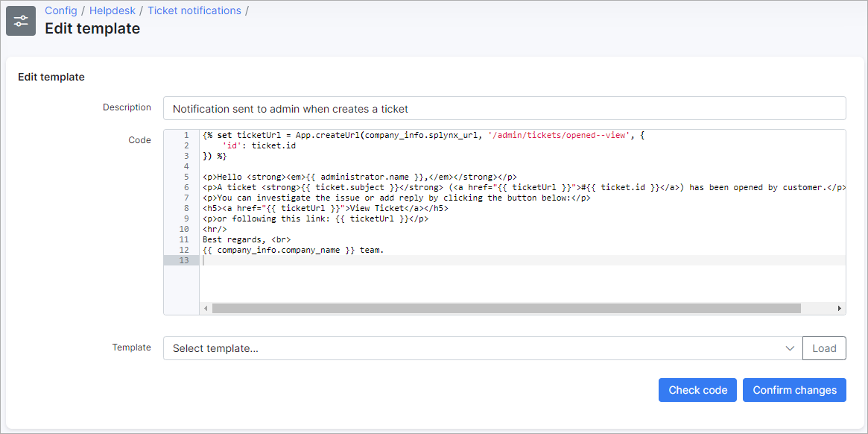Click the Select template chevron arrow

click(790, 348)
